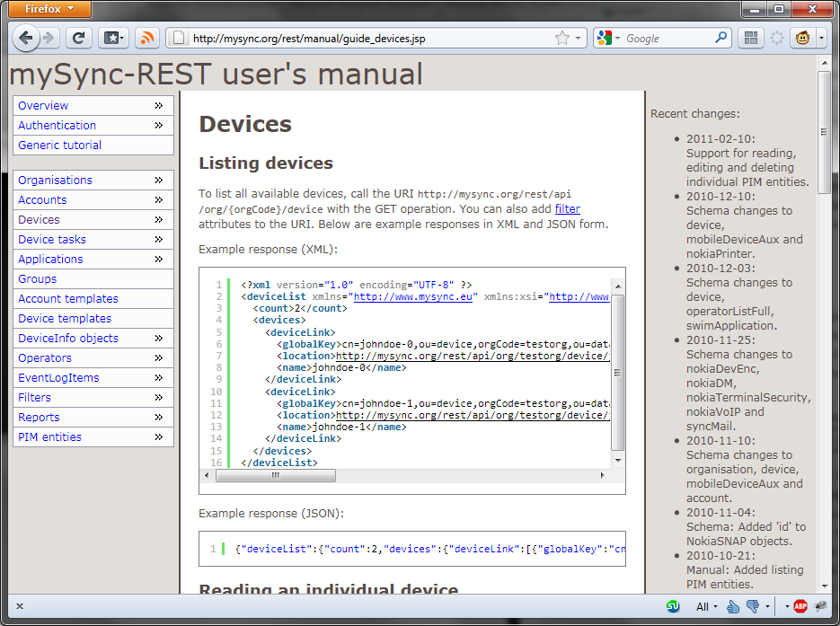Screen dimensions: 840x626
Task: Open the Device templates page
Action: [93, 319]
